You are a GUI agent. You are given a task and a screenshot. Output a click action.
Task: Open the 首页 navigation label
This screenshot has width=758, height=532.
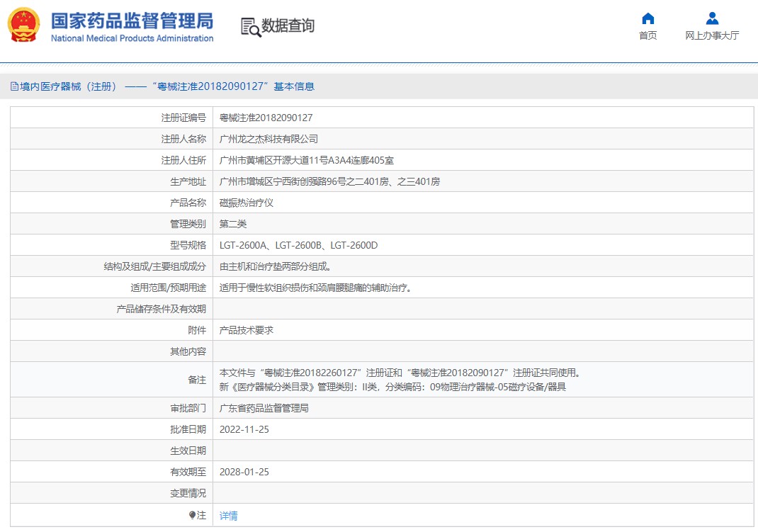647,35
